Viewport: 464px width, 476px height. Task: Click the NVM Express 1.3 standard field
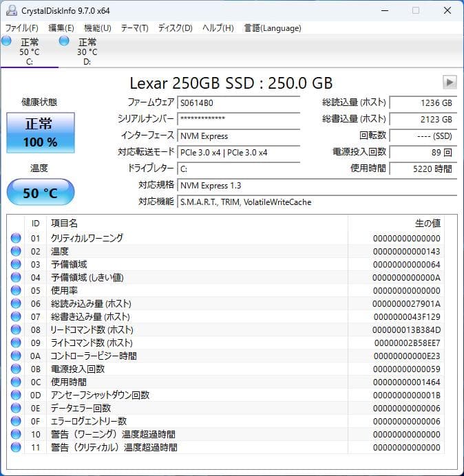(317, 185)
